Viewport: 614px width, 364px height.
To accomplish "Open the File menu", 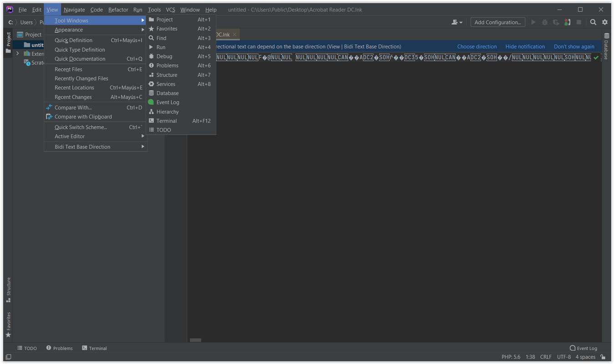I will tap(22, 10).
